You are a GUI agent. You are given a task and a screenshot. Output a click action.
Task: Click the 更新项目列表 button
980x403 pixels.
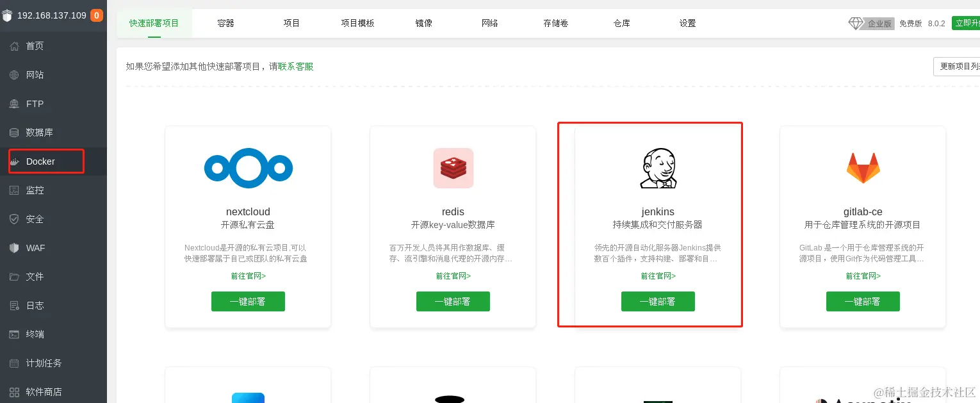pos(956,67)
